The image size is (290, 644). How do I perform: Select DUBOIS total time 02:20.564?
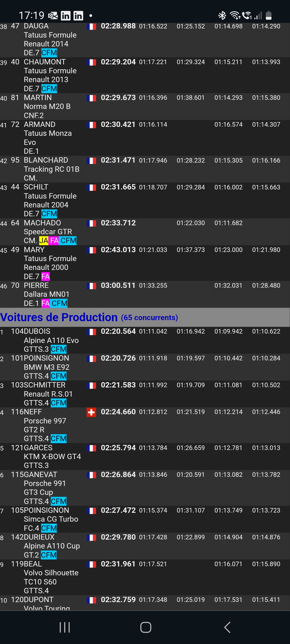[118, 331]
